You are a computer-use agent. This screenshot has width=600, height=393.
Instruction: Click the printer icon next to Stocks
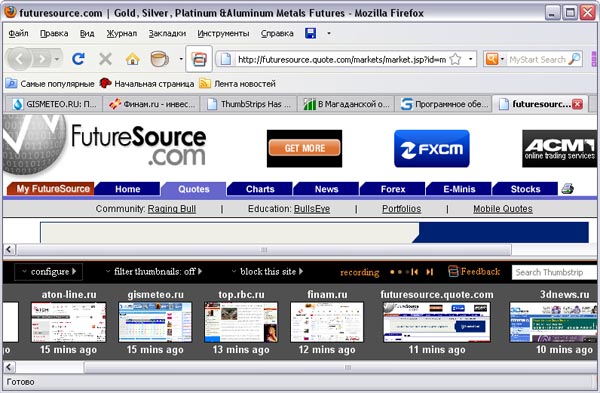pyautogui.click(x=567, y=189)
